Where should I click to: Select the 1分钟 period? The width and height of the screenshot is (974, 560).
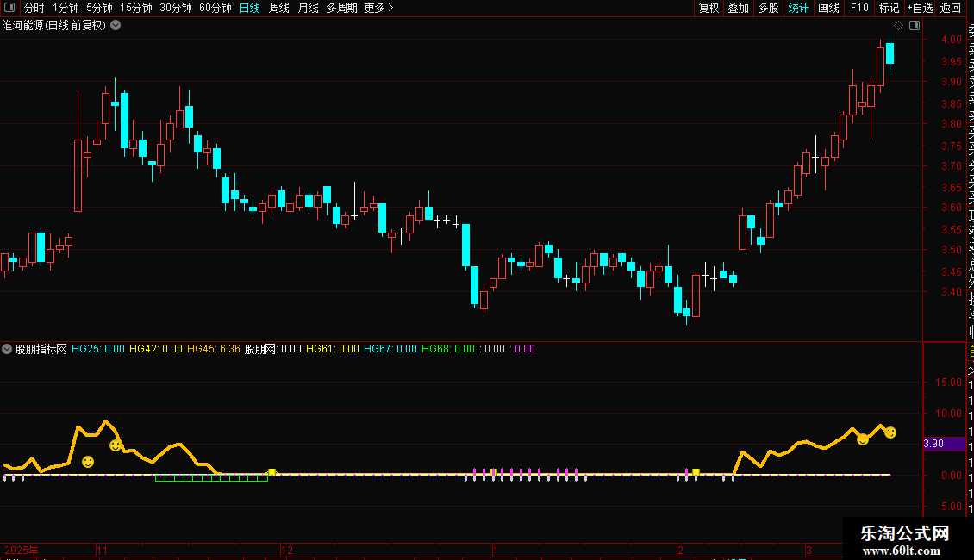66,8
